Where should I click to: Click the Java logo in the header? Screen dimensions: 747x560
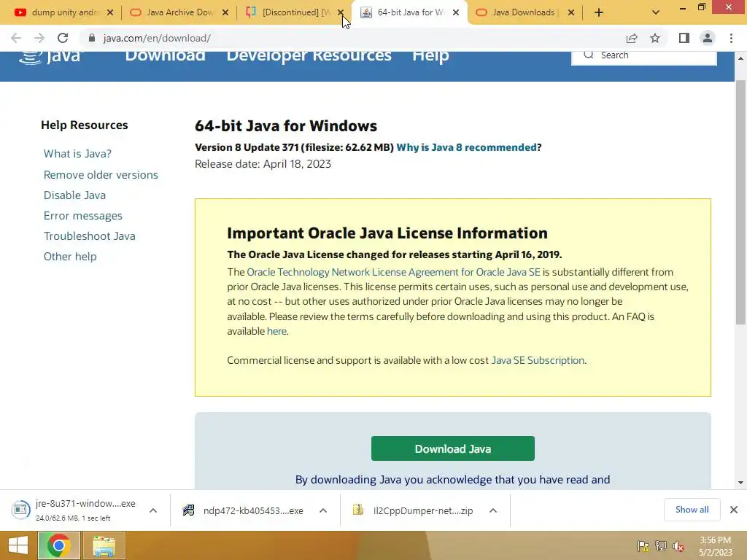[50, 56]
